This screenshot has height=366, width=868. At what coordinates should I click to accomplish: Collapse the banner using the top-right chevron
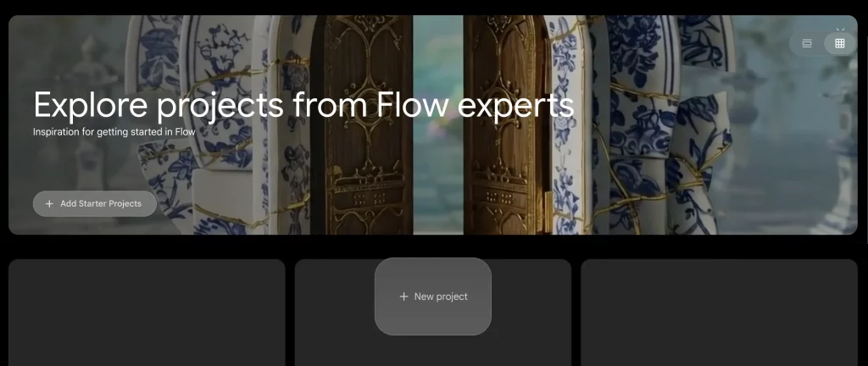(840, 30)
